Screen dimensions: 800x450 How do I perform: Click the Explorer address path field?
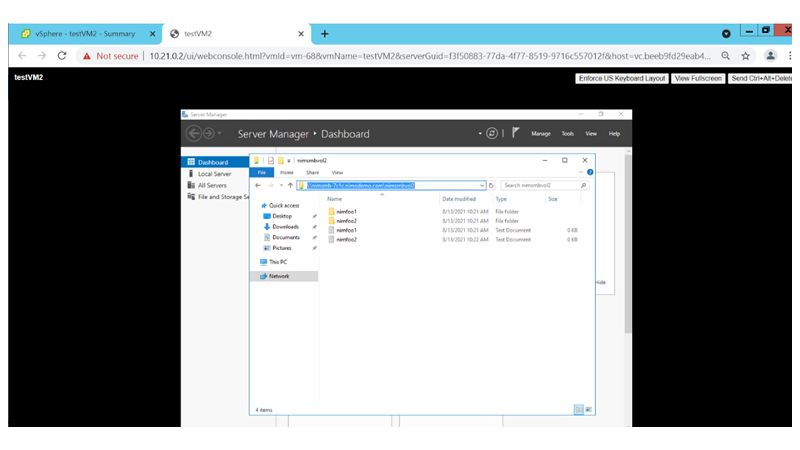point(391,185)
